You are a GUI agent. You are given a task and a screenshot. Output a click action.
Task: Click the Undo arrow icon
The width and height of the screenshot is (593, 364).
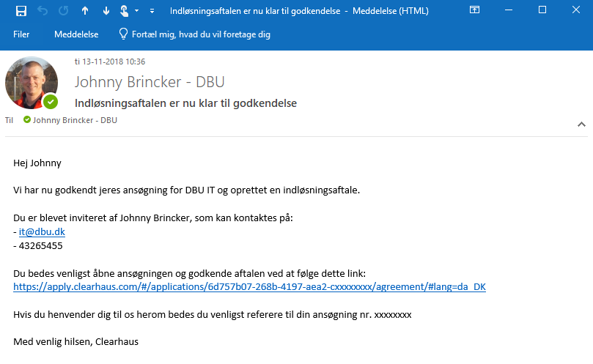click(x=43, y=11)
